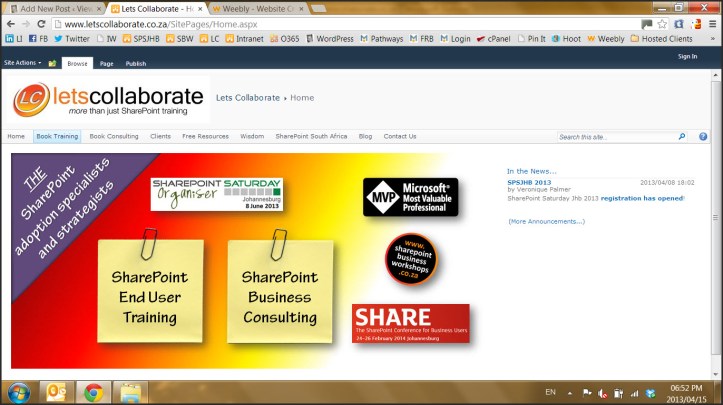Click the SPSJHB 2013 news link

(x=529, y=183)
